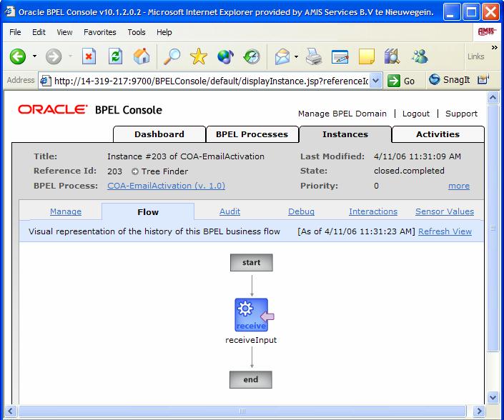Viewport: 504px width, 420px height.
Task: Click the vertical scrollbar down arrow
Action: tap(493, 396)
